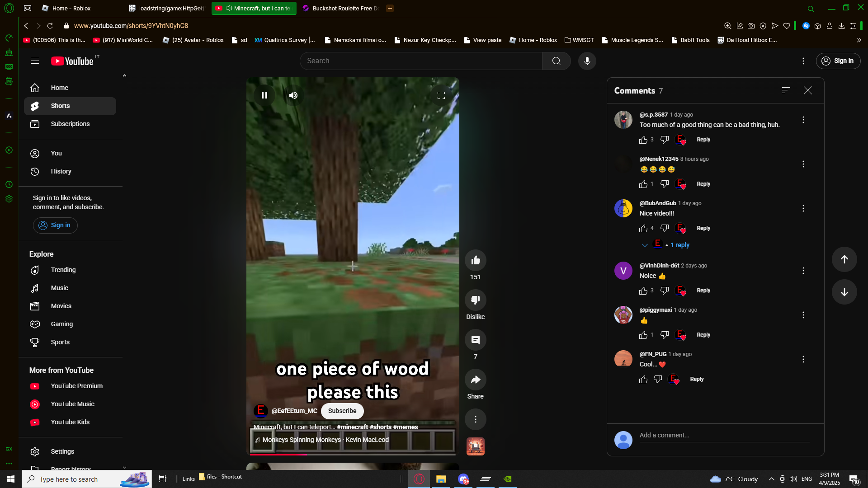Like the comment by @Nenek12345
Viewport: 868px width, 488px height.
[643, 184]
